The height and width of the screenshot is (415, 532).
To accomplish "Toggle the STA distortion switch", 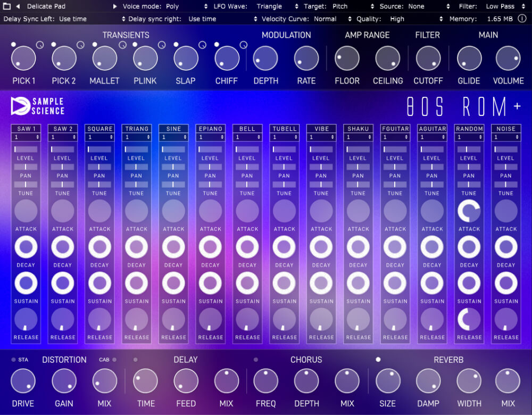I will [x=13, y=360].
